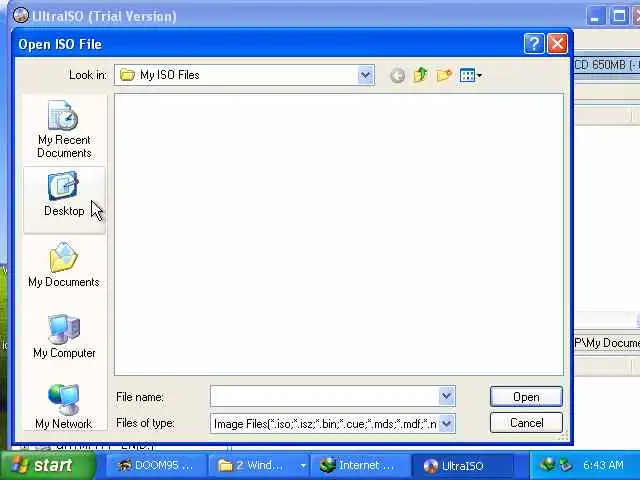This screenshot has height=480, width=640.
Task: Click the CD 650MB size indicator
Action: pyautogui.click(x=607, y=65)
